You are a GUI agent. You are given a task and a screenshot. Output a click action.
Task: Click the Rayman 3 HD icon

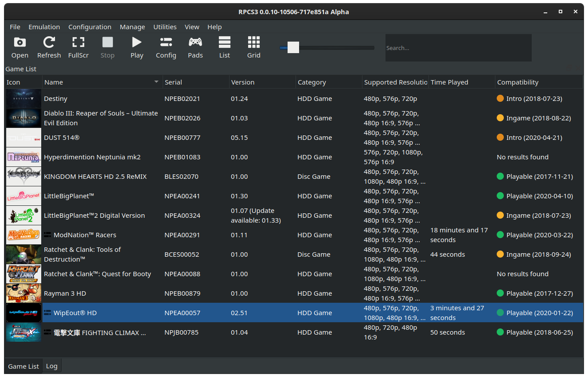[x=24, y=293]
